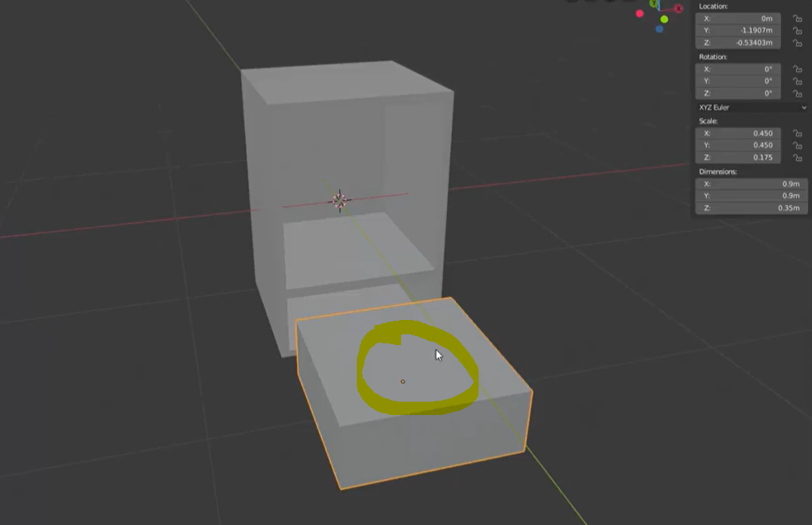Edit the Scale X field showing 0.450
Image resolution: width=812 pixels, height=525 pixels.
click(738, 133)
